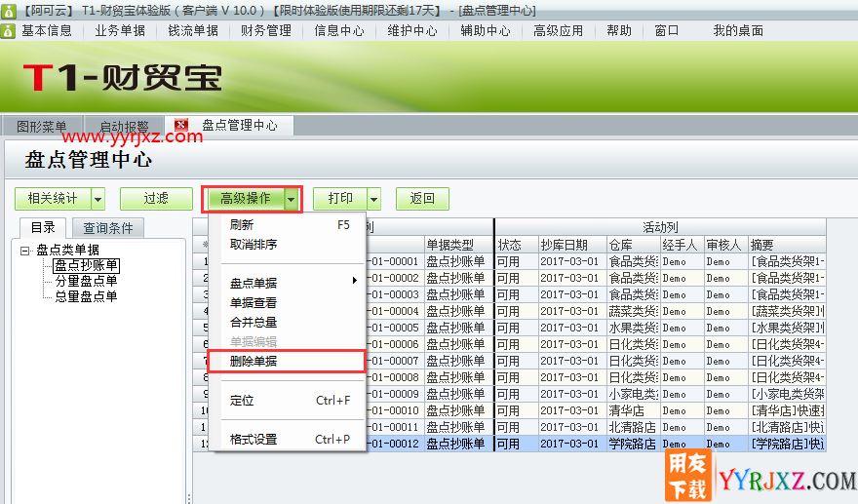Click 可用 status cell in row 00007
This screenshot has height=504, width=858.
pyautogui.click(x=516, y=361)
